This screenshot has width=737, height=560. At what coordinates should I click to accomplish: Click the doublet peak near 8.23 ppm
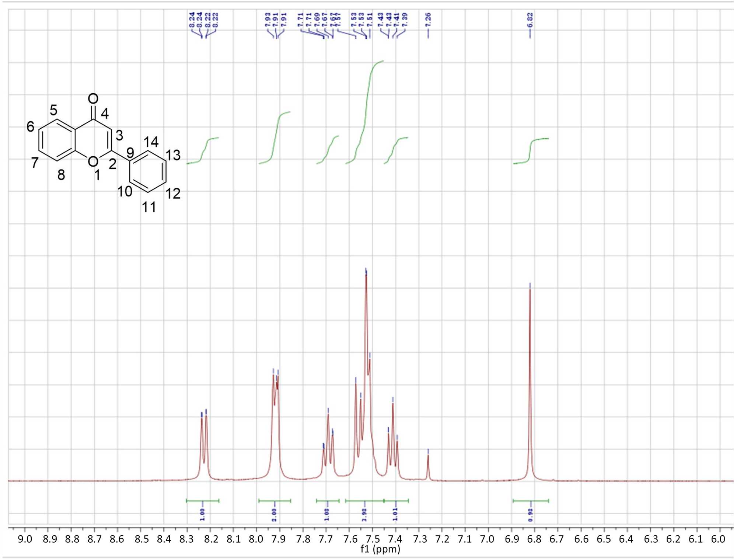pyautogui.click(x=204, y=442)
